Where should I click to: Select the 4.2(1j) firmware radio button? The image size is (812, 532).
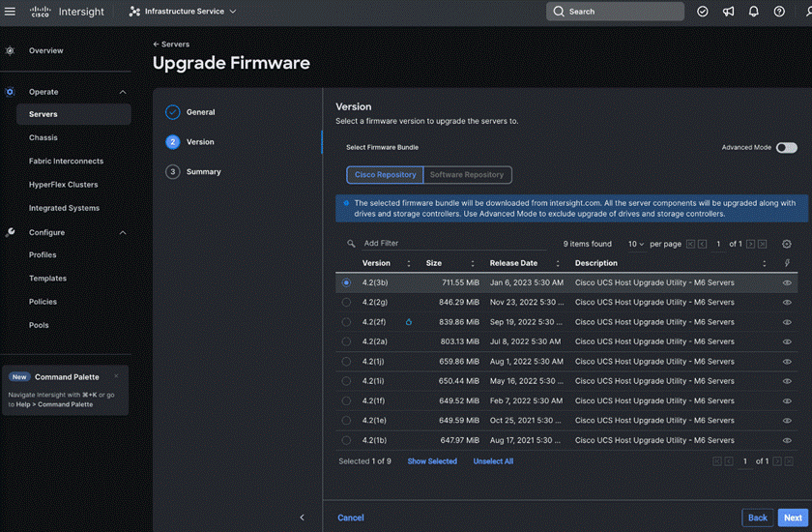point(346,361)
